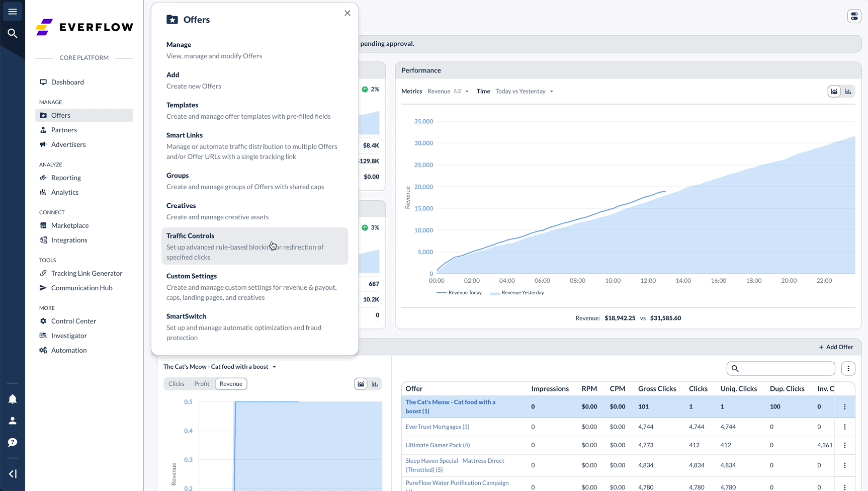The width and height of the screenshot is (868, 491).
Task: Open Groups option in Offers panel
Action: [x=254, y=181]
